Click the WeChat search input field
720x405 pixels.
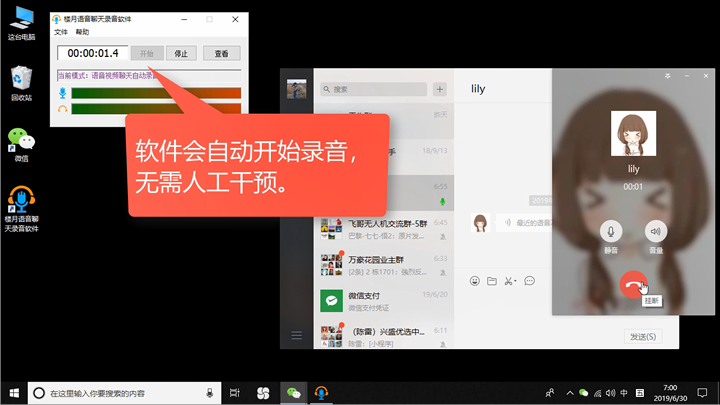373,89
